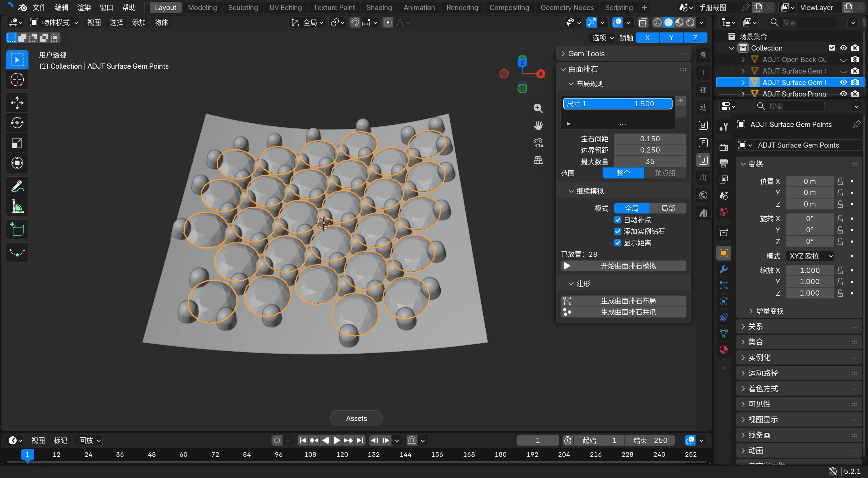Toggle X-ray display icon in header
This screenshot has height=478, width=868.
tap(643, 23)
